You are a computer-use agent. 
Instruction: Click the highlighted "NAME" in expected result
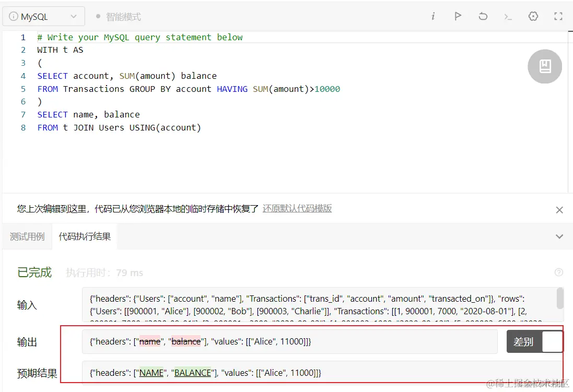point(151,373)
